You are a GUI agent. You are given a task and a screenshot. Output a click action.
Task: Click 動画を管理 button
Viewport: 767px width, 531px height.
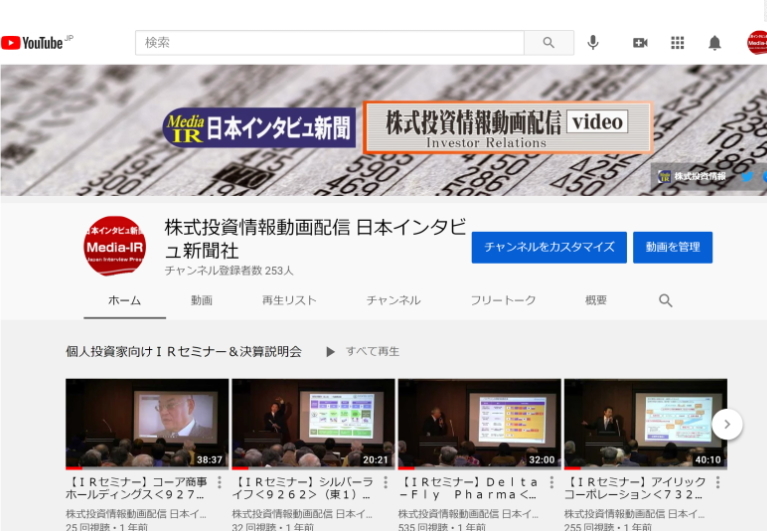pyautogui.click(x=673, y=247)
